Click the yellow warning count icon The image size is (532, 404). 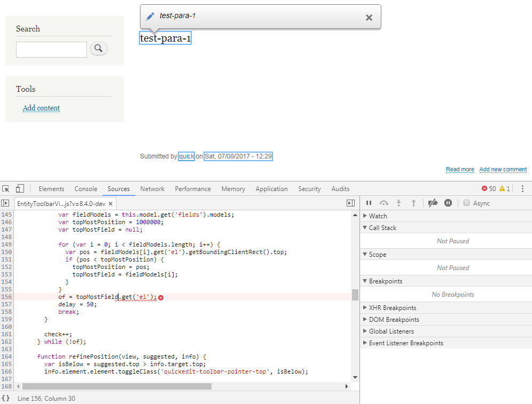tap(502, 188)
